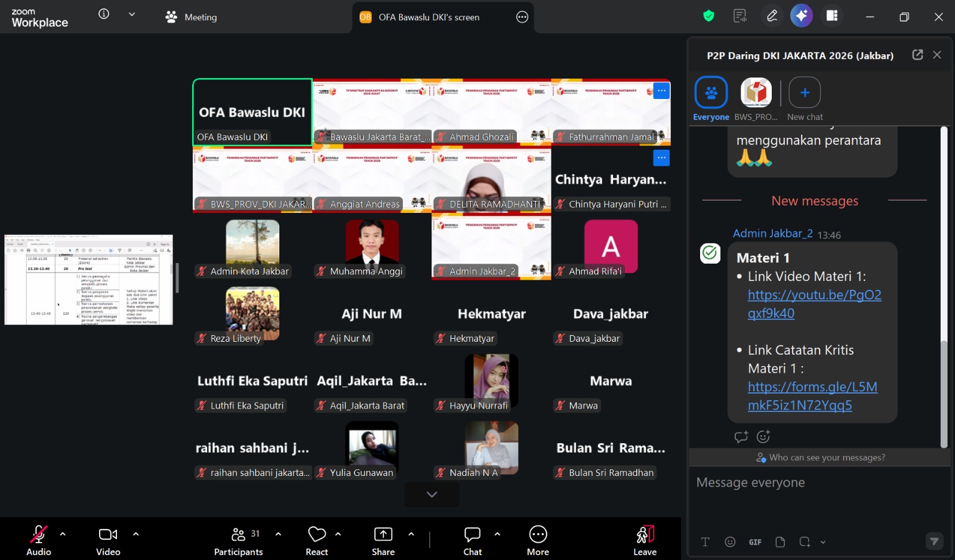Click the GIF icon in chat
Image resolution: width=955 pixels, height=560 pixels.
pos(755,542)
